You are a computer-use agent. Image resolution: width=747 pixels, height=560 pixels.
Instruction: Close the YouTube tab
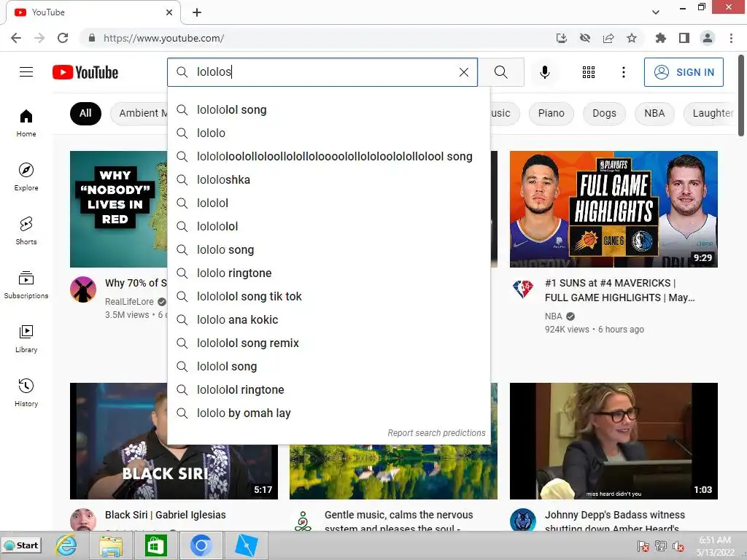click(169, 12)
